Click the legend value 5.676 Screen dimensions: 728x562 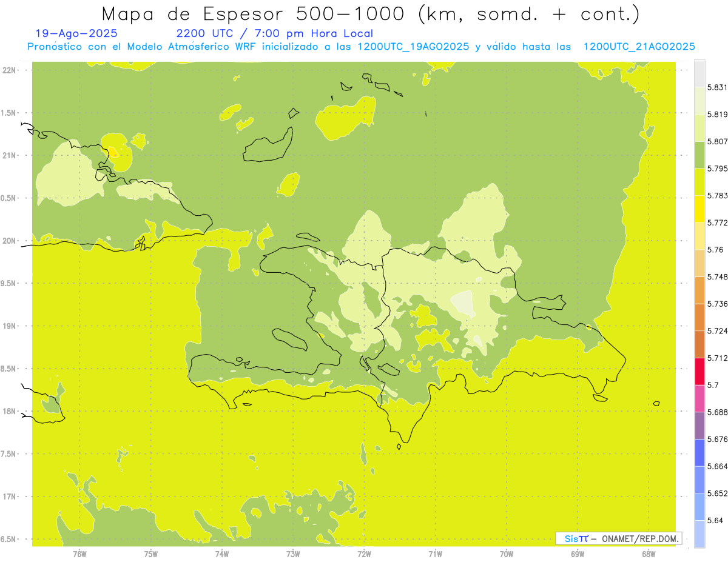(x=718, y=439)
